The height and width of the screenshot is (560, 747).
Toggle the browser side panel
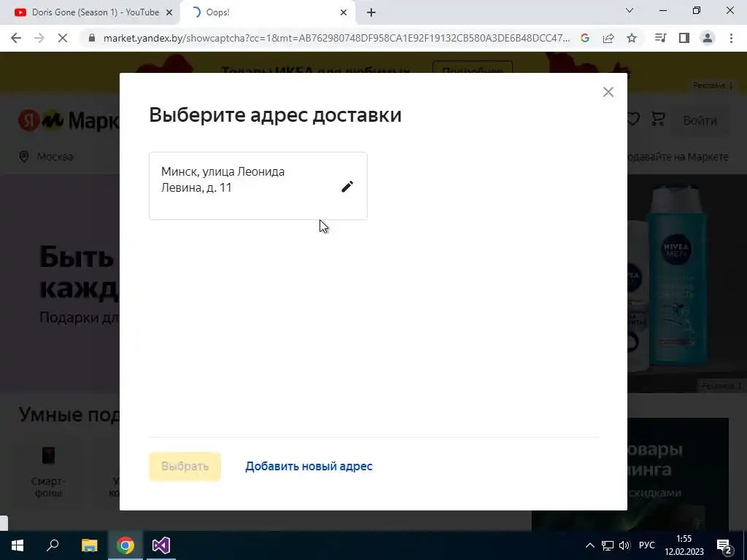684,38
